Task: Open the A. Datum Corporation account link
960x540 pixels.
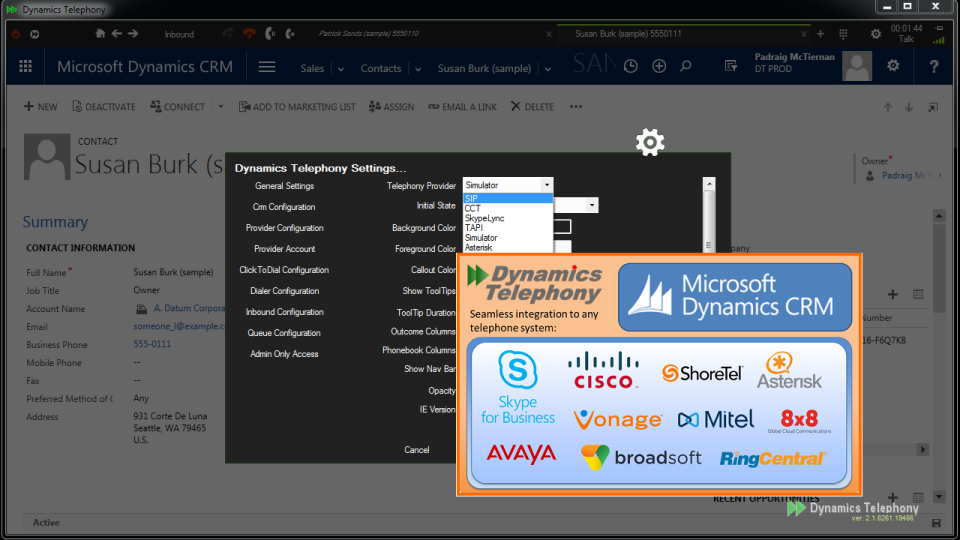Action: [x=189, y=309]
